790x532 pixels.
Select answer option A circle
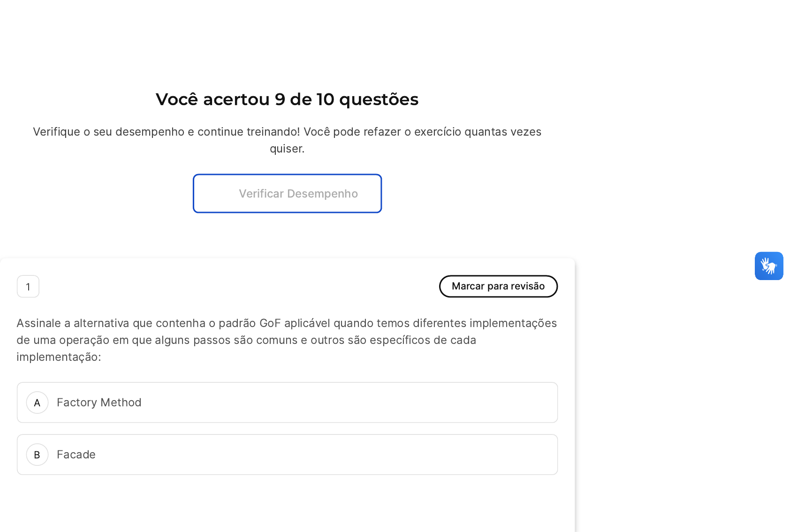[38, 403]
